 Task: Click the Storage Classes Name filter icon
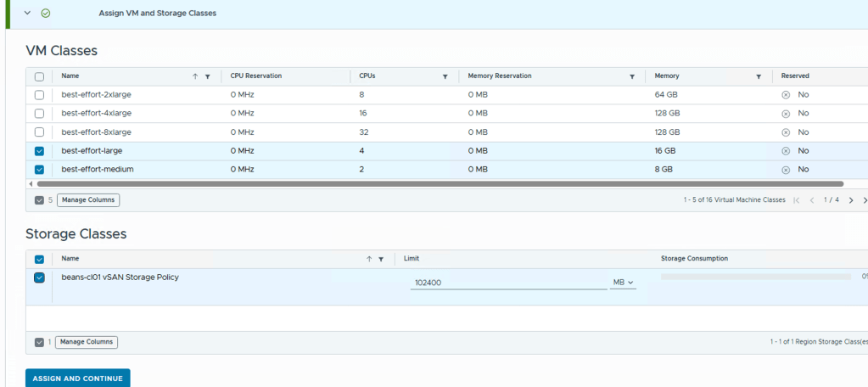(x=381, y=259)
